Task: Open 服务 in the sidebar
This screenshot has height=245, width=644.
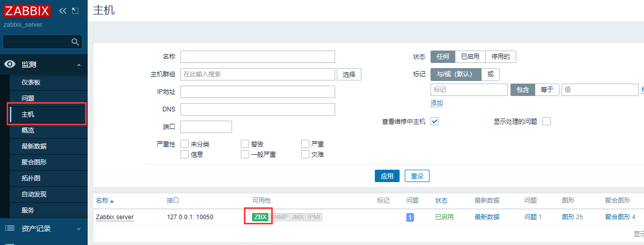Action: click(28, 210)
